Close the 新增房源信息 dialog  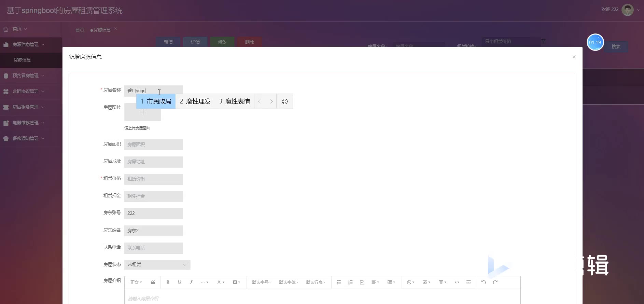pyautogui.click(x=574, y=57)
